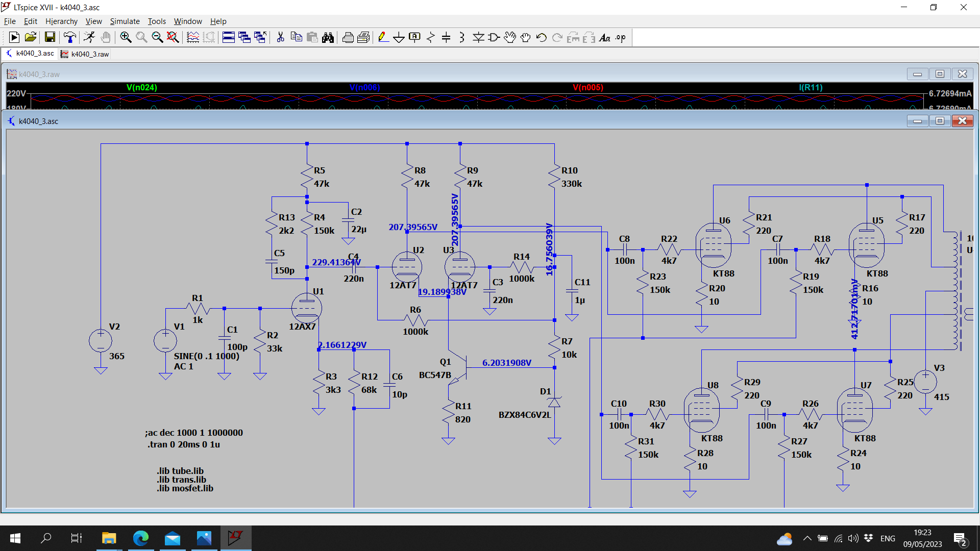Click the BZX84C6V2L diode label
The image size is (980, 551).
(525, 415)
